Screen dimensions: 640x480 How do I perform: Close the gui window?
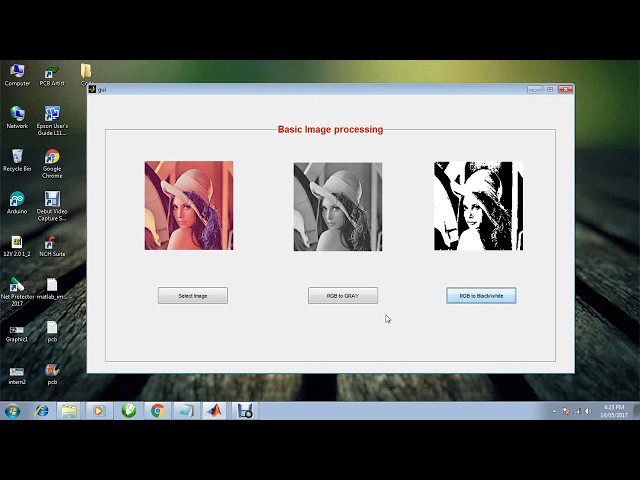(566, 89)
